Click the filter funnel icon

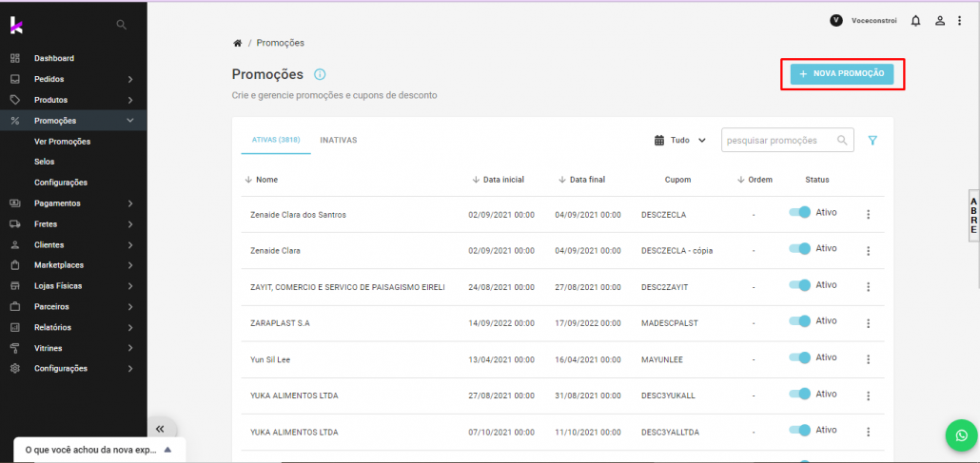click(872, 141)
